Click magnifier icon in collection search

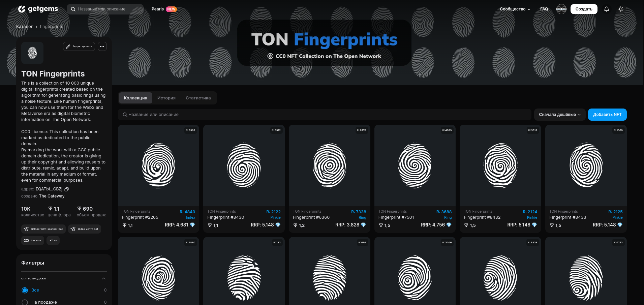pos(125,115)
